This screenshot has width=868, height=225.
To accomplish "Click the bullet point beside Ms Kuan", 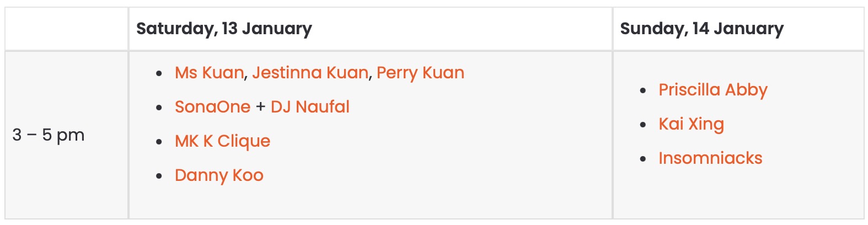I will click(159, 73).
